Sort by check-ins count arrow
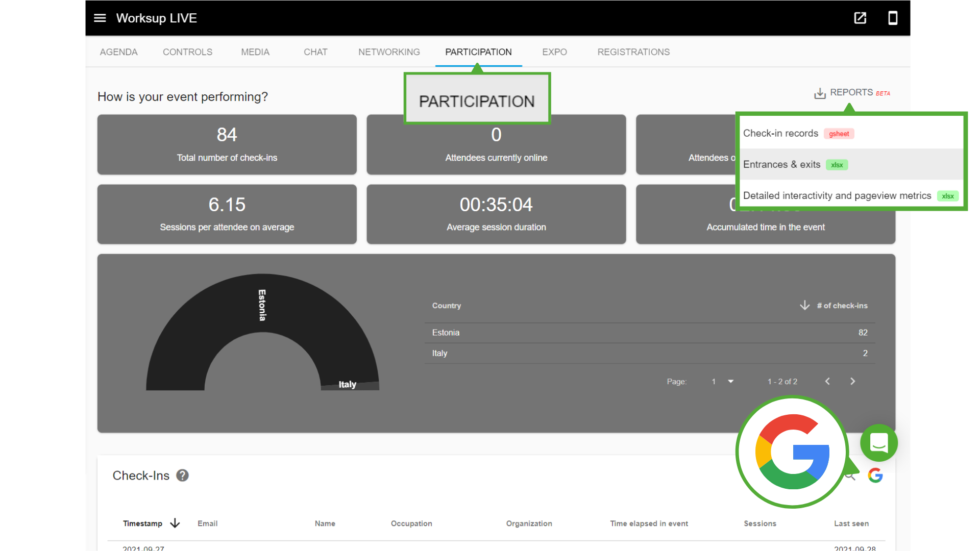Viewport: 980px width, 551px height. pos(804,306)
